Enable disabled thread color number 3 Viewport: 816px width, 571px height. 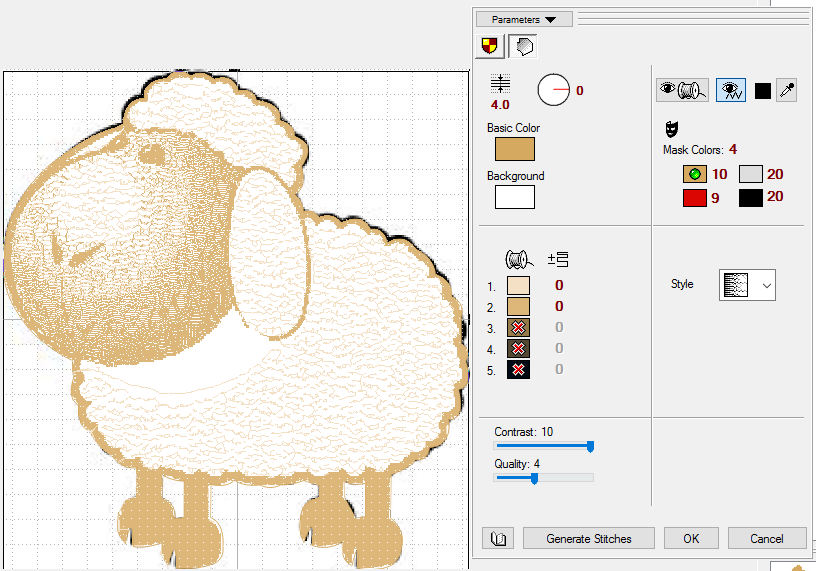click(x=518, y=328)
